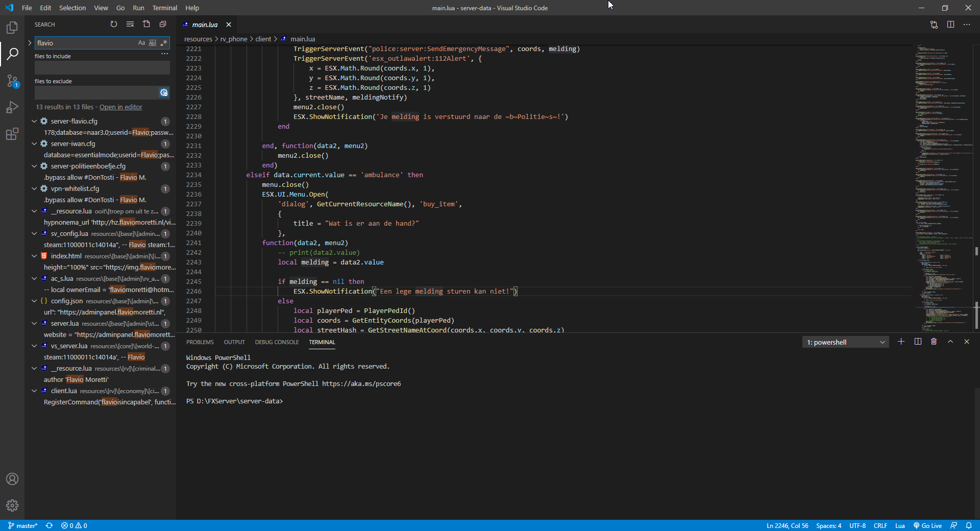
Task: Toggle Match Whole Word in search
Action: click(x=153, y=43)
